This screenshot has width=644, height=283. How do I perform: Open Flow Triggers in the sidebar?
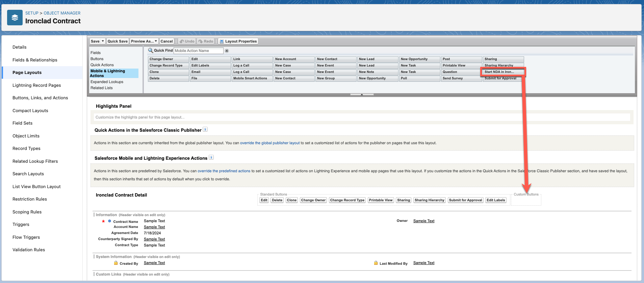point(26,237)
